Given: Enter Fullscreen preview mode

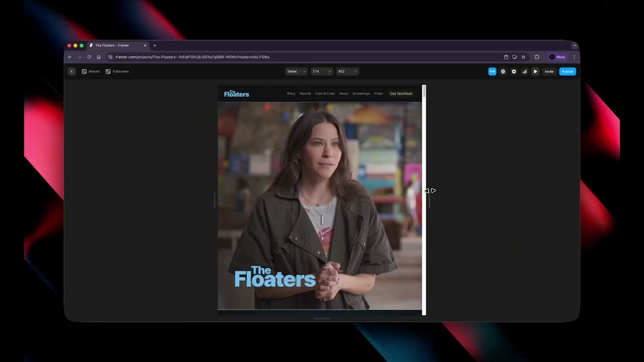Looking at the screenshot, I should (117, 71).
